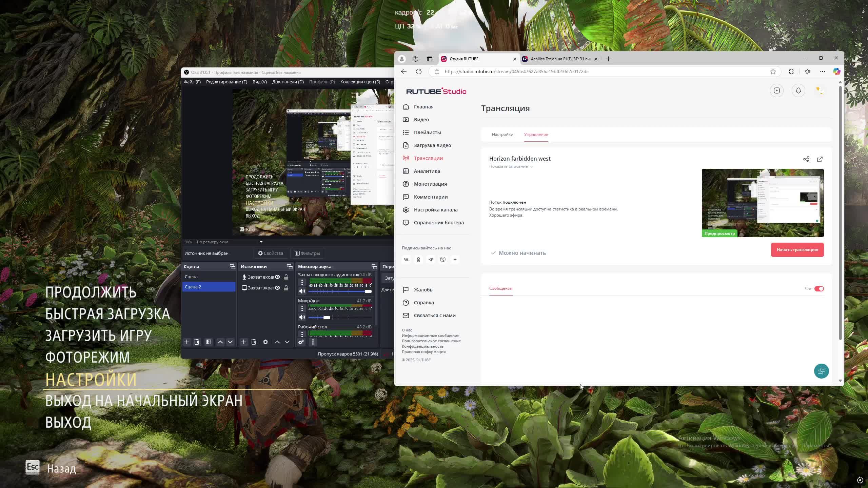868x488 pixels.
Task: Click the notifications bell icon
Action: point(798,90)
